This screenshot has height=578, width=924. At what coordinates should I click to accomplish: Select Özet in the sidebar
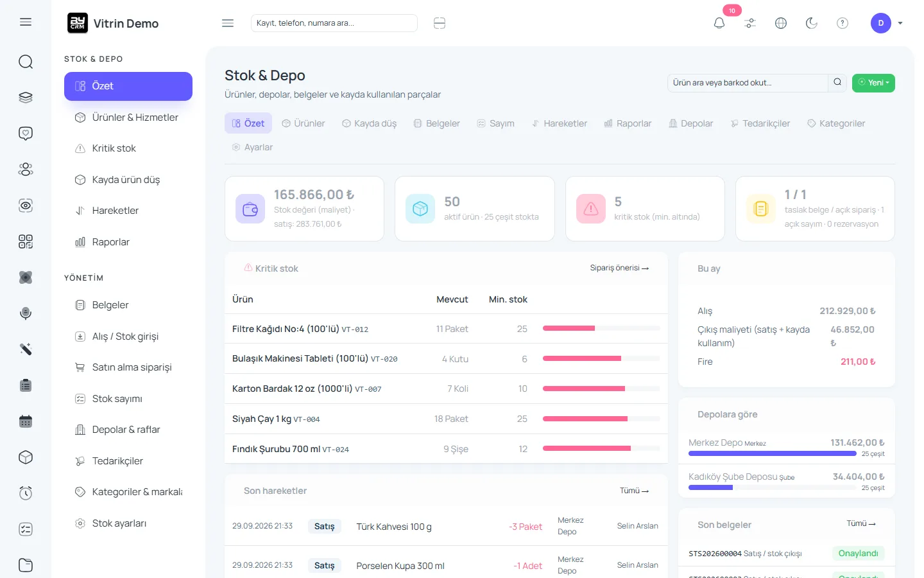point(128,86)
